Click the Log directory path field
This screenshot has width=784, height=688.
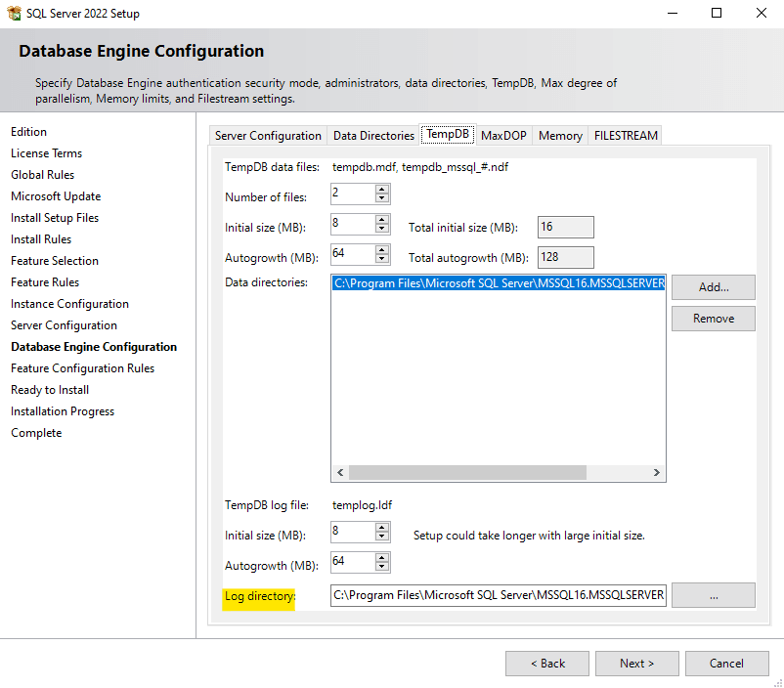tap(499, 595)
